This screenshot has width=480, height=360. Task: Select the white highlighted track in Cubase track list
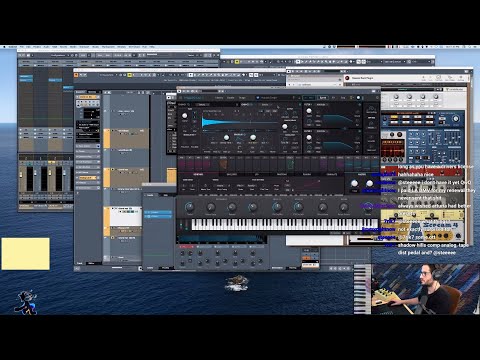point(123,216)
